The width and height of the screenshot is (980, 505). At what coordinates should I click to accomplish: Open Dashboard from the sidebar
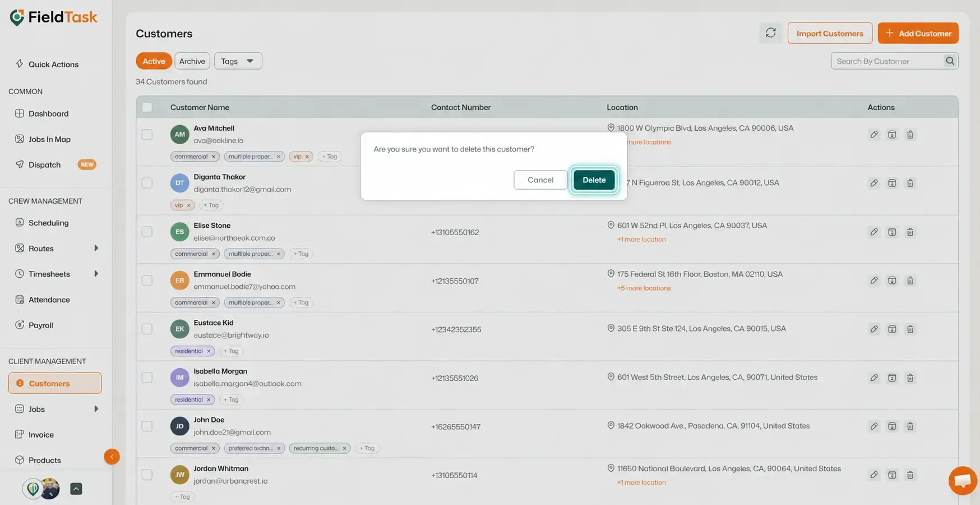49,113
